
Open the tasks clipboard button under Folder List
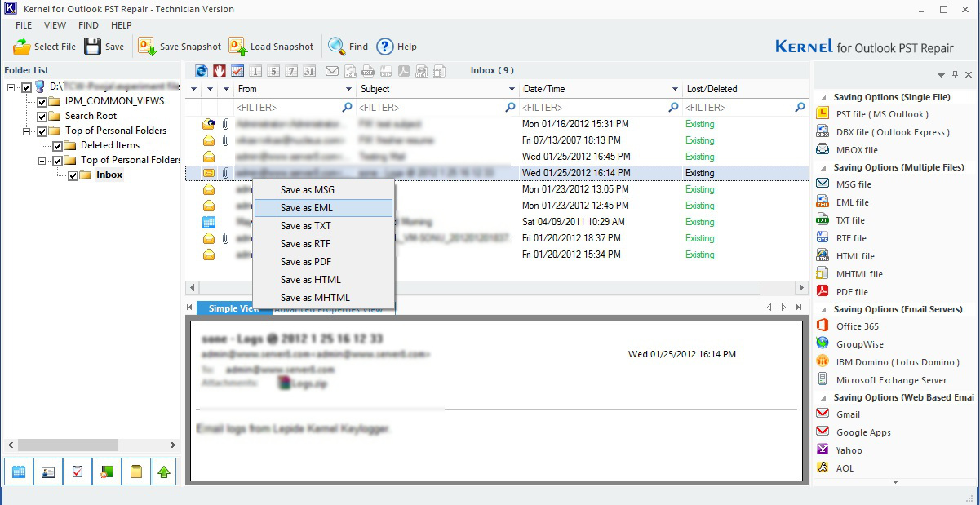[78, 472]
